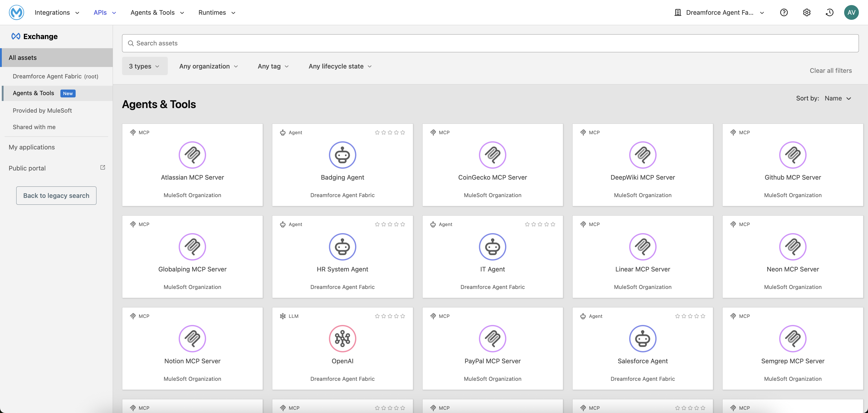Select Agents & Tools in the sidebar
This screenshot has height=413, width=868.
pos(33,93)
